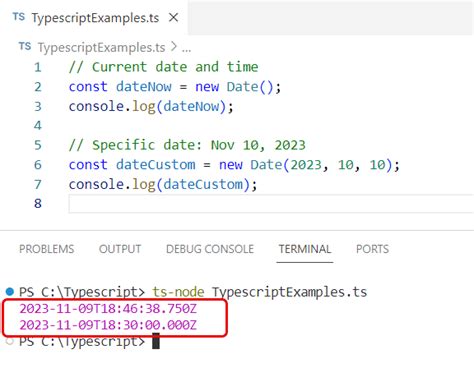Click line number 2 in the gutter
Viewport: 474px width, 368px height.
click(38, 87)
